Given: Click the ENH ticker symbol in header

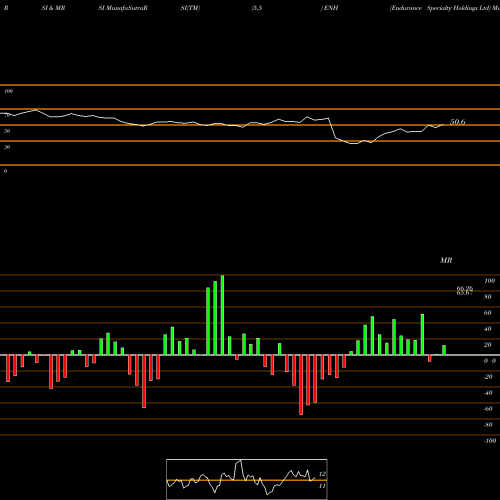Looking at the screenshot, I should 331,8.
